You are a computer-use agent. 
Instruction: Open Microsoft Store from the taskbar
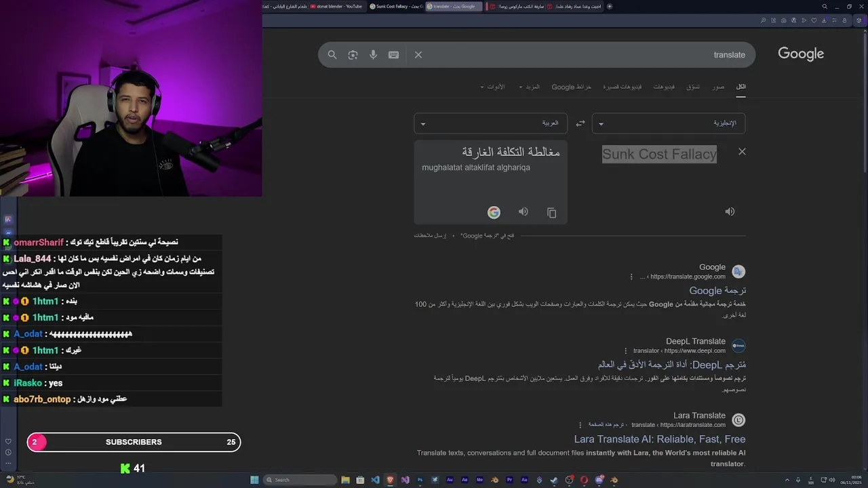[360, 480]
